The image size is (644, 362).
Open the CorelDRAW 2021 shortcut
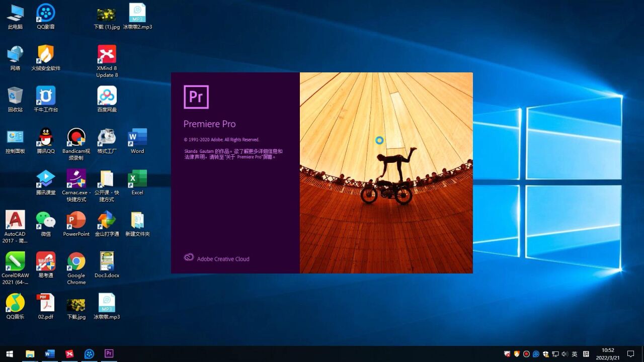pos(15,268)
